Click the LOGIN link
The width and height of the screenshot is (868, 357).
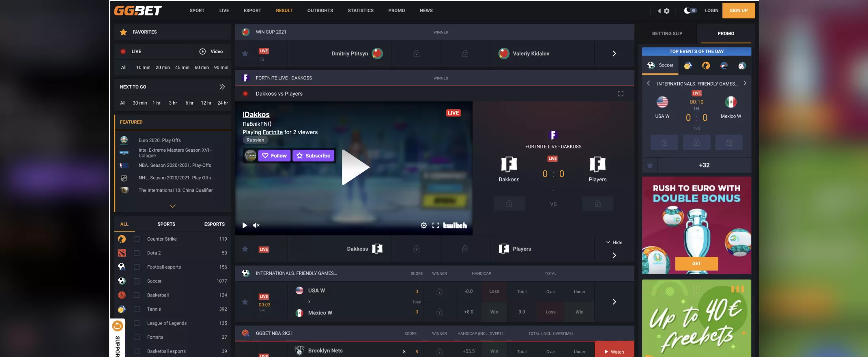tap(711, 11)
